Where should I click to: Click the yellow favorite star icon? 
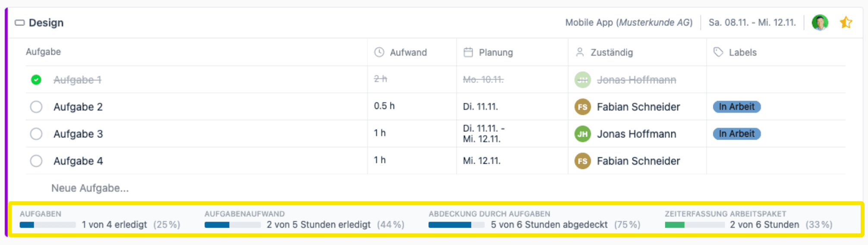(x=846, y=22)
